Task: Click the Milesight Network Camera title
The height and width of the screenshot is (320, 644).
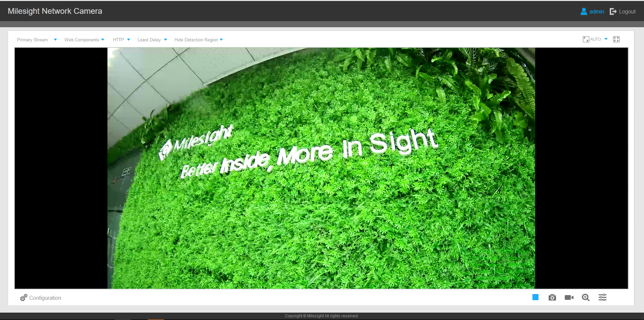Action: point(55,11)
